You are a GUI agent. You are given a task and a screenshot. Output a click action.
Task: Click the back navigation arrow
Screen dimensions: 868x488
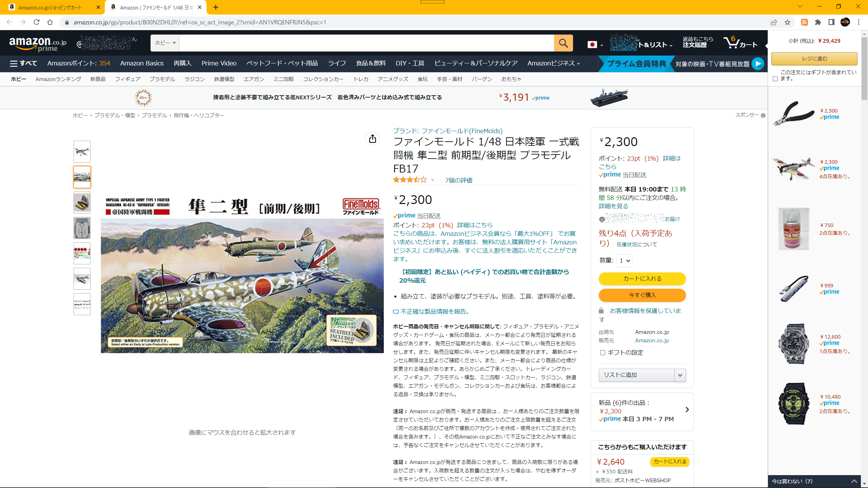(x=9, y=22)
